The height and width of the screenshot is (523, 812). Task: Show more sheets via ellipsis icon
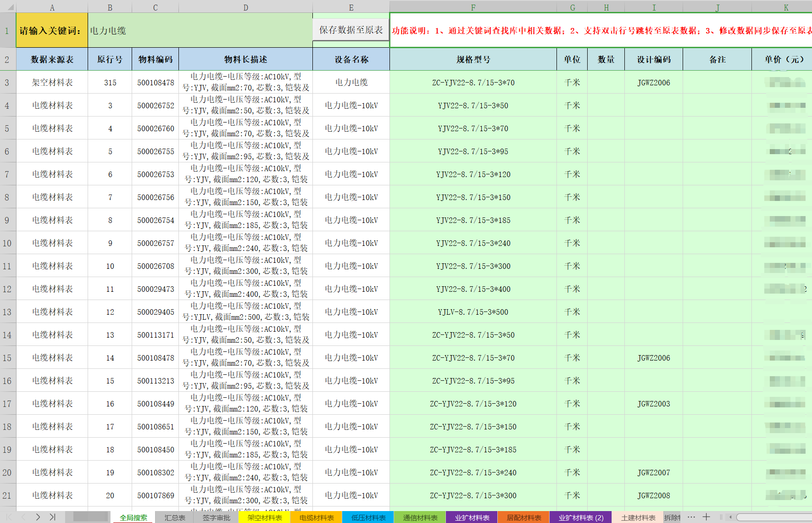pyautogui.click(x=691, y=517)
